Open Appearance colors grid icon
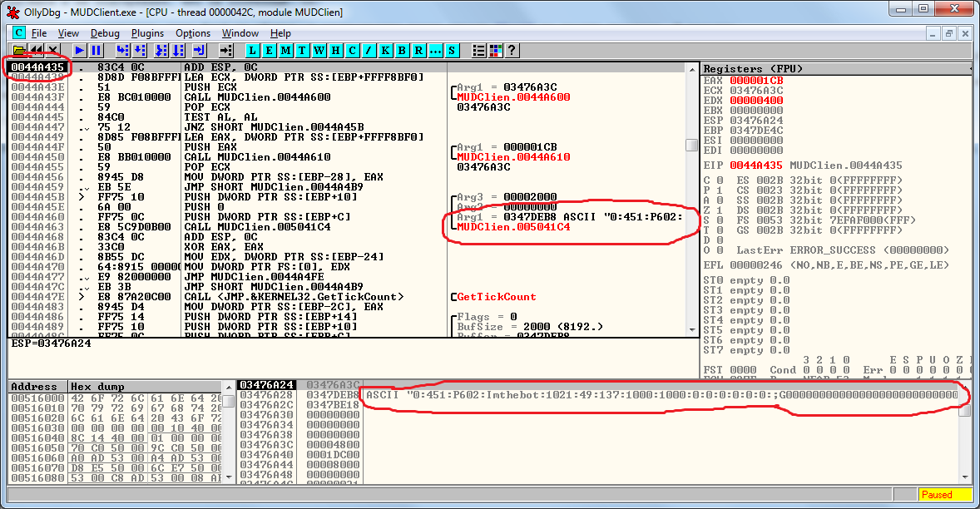 pyautogui.click(x=496, y=51)
